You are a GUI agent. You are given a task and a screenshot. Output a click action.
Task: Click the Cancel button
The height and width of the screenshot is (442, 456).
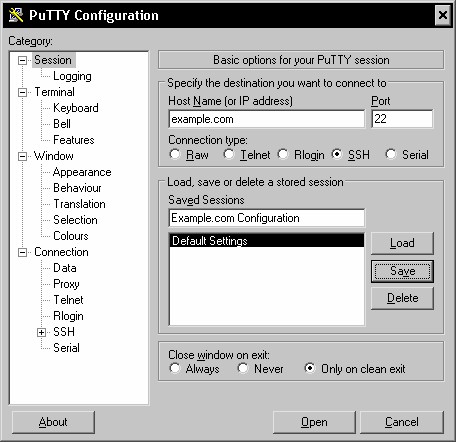coord(402,422)
